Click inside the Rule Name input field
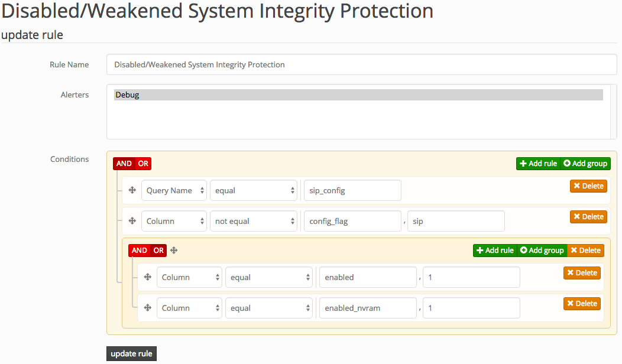The width and height of the screenshot is (622, 364). click(361, 64)
